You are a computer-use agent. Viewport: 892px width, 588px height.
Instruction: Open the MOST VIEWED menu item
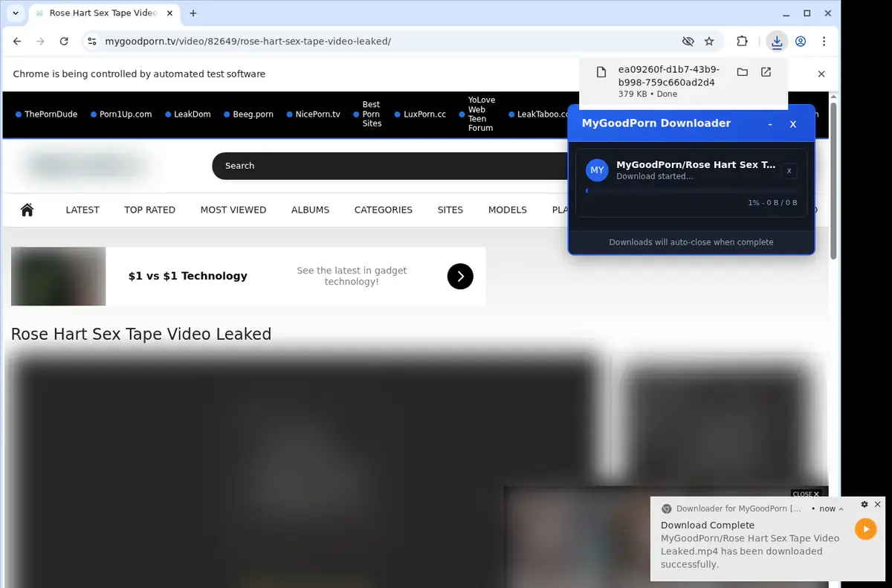pos(233,210)
